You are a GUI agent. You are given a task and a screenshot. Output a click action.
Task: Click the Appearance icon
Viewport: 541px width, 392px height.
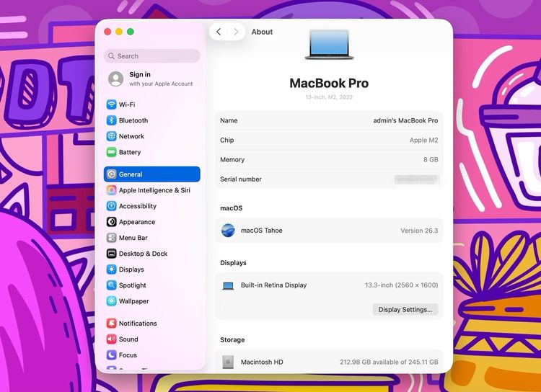point(111,222)
